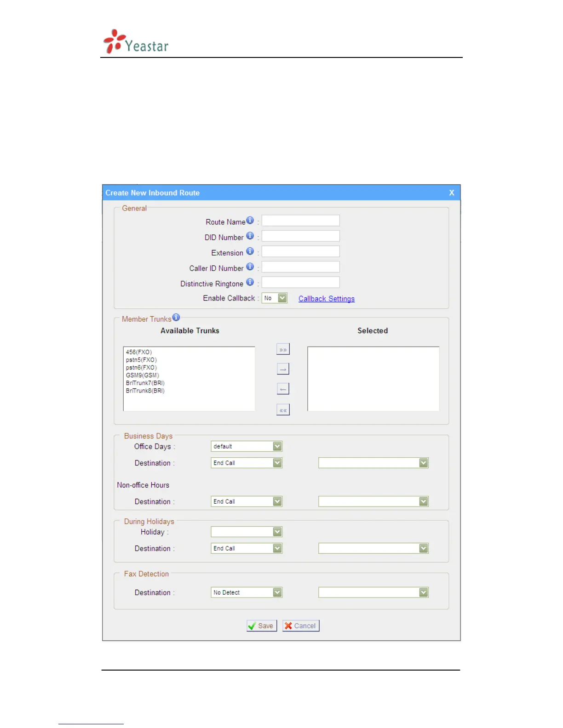Open Non-office Hours secondary destination dropdown

click(373, 501)
